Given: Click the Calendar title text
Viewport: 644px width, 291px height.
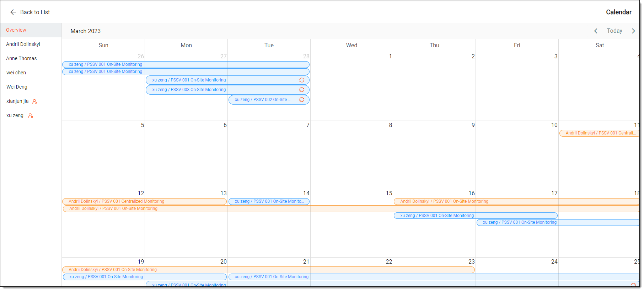Looking at the screenshot, I should click(619, 12).
